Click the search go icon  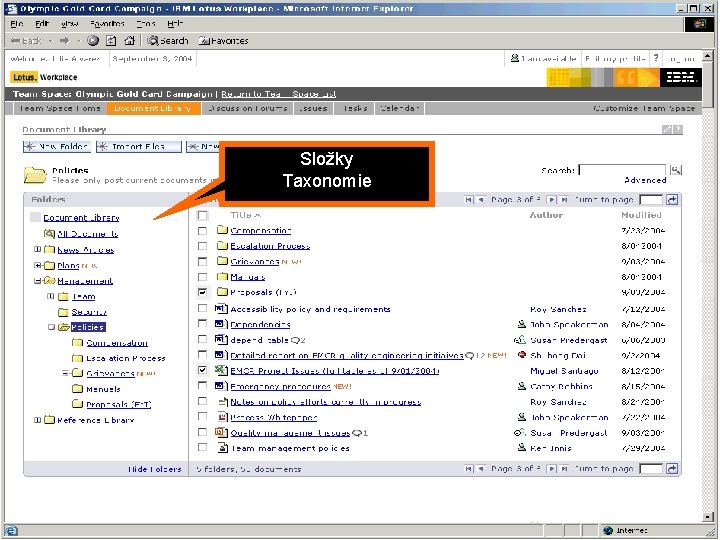675,170
